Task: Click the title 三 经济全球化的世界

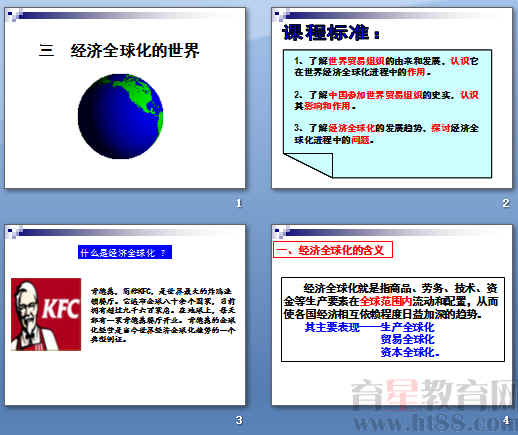Action: (119, 51)
